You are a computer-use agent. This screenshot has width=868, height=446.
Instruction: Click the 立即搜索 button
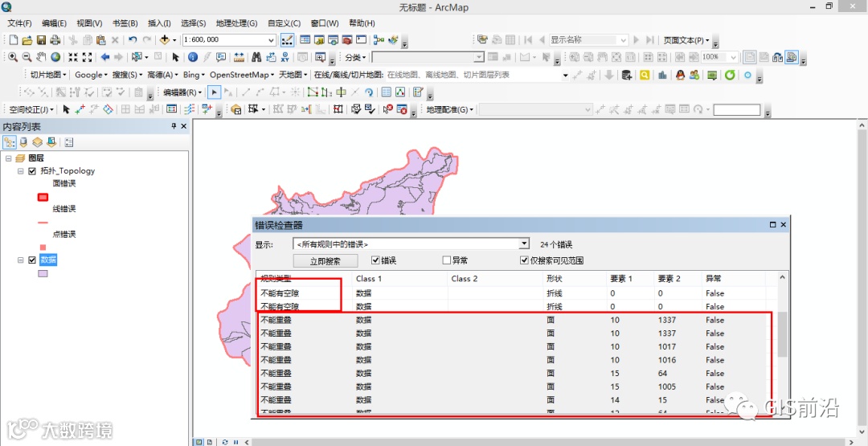tap(325, 260)
